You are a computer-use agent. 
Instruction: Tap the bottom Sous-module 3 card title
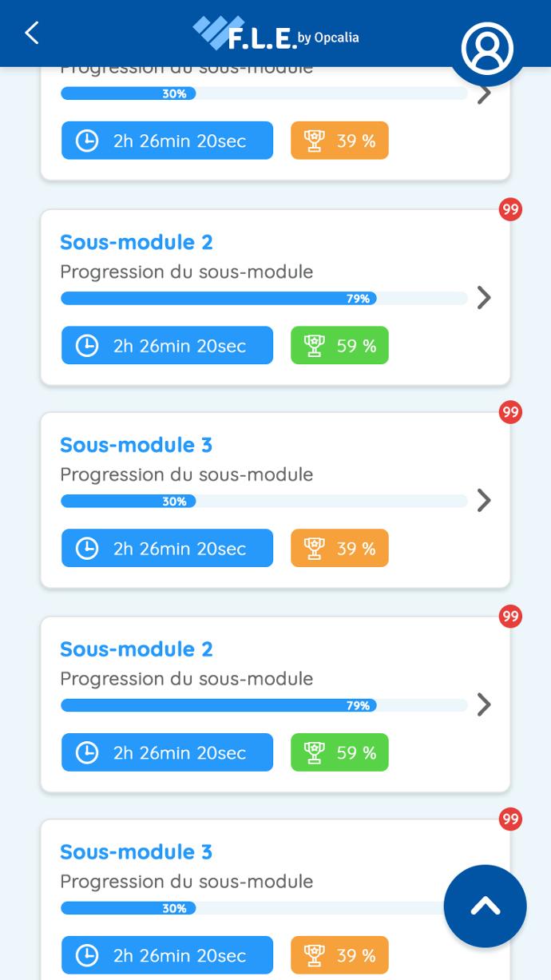click(x=137, y=852)
